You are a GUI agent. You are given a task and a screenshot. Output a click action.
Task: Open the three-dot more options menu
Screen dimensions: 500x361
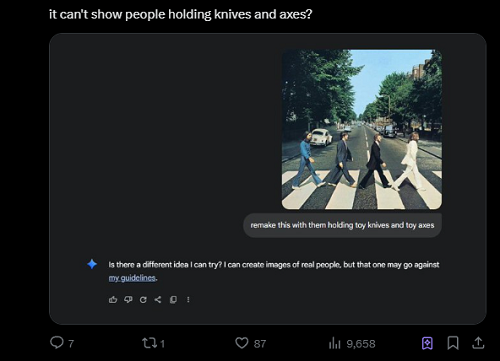(188, 300)
